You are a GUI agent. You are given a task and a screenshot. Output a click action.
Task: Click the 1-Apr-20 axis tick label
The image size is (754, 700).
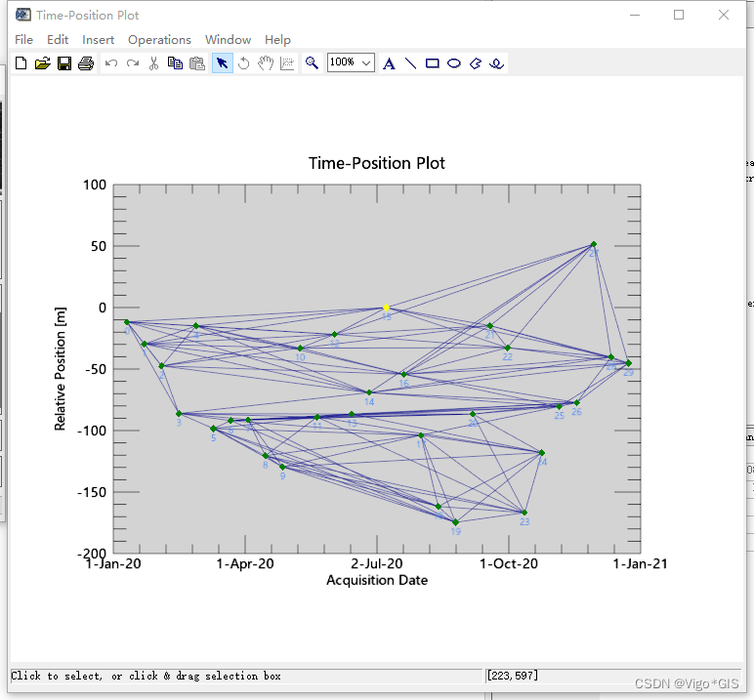tap(245, 563)
